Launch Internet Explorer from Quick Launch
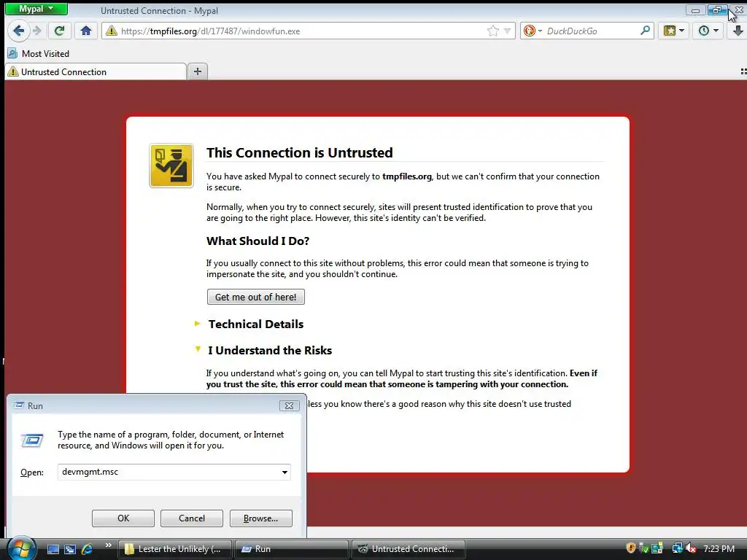The image size is (747, 560). 88,549
